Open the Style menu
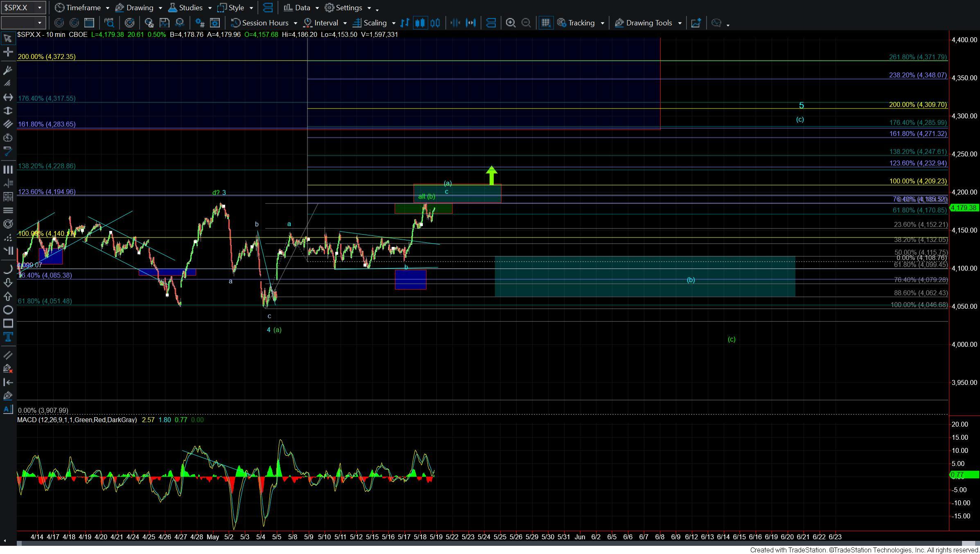 click(236, 8)
